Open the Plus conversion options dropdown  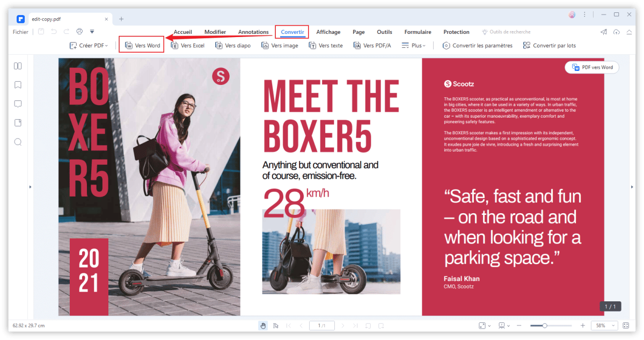point(414,46)
